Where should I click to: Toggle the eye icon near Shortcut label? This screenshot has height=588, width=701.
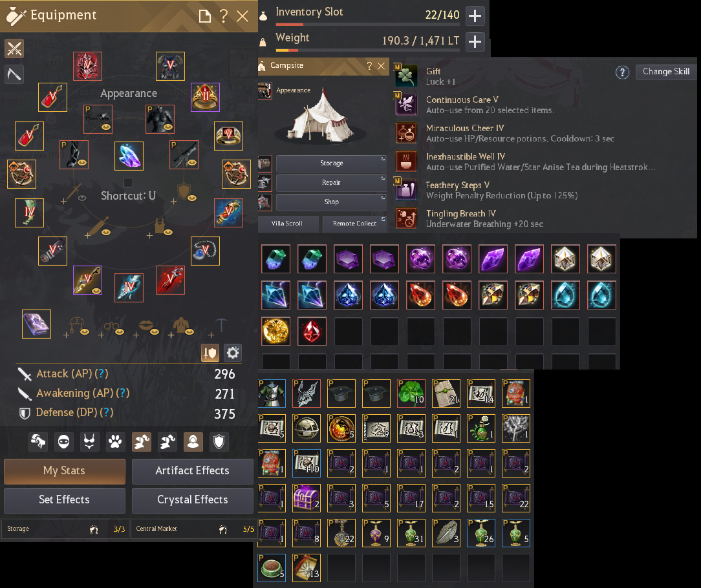click(x=82, y=198)
